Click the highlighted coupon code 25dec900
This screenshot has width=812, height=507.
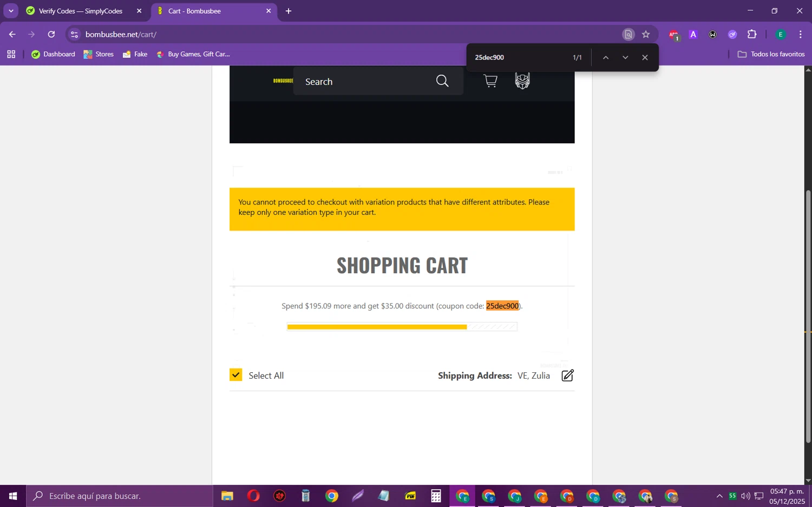pyautogui.click(x=502, y=306)
